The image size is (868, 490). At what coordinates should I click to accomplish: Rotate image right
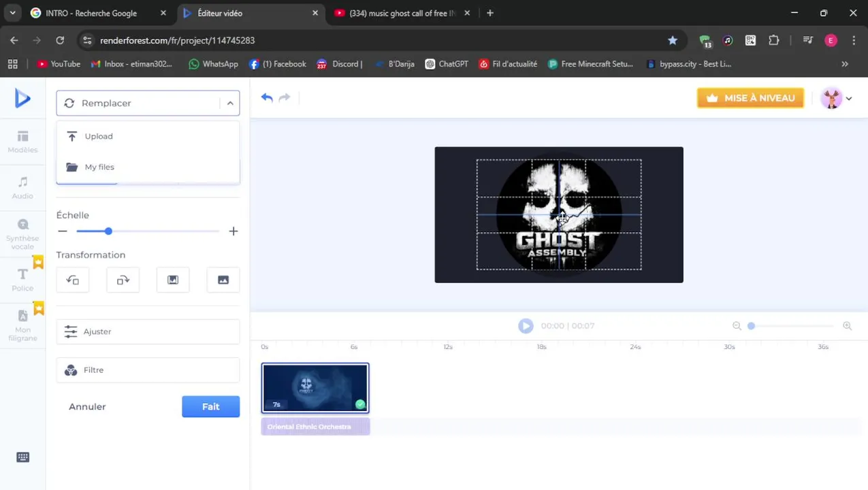coord(123,280)
